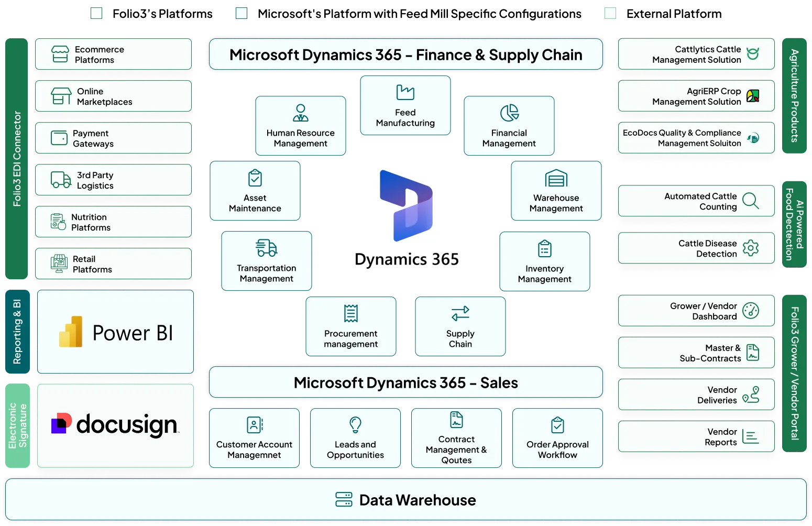Viewport: 812px width, 526px height.
Task: Select the Folio3 EDI Connector vertical tab
Action: click(x=17, y=159)
